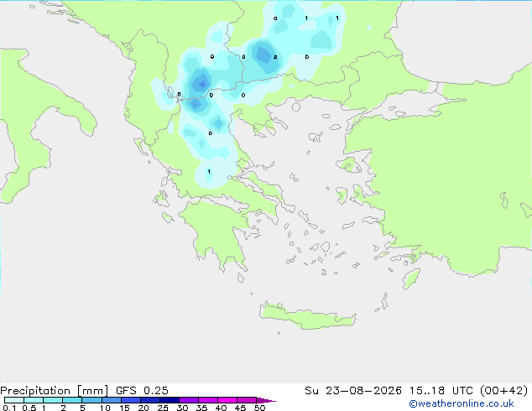Select the legend label "15"
The width and height of the screenshot is (532, 411).
(x=124, y=408)
